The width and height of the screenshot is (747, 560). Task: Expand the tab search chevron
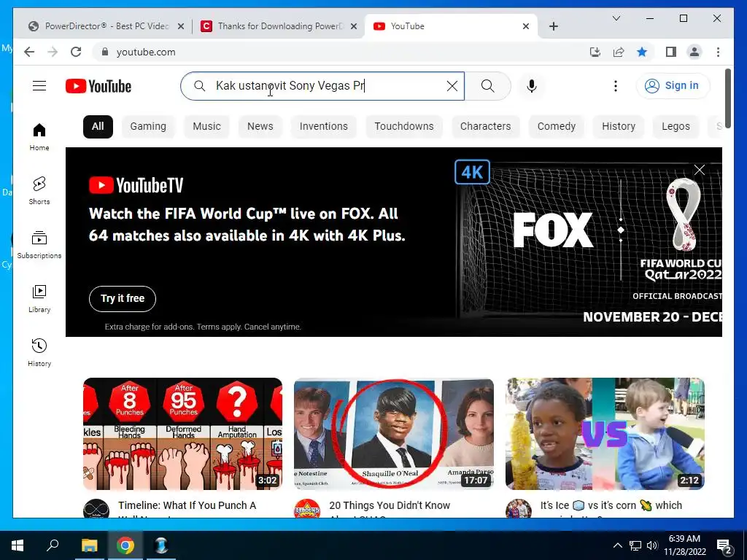coord(616,18)
